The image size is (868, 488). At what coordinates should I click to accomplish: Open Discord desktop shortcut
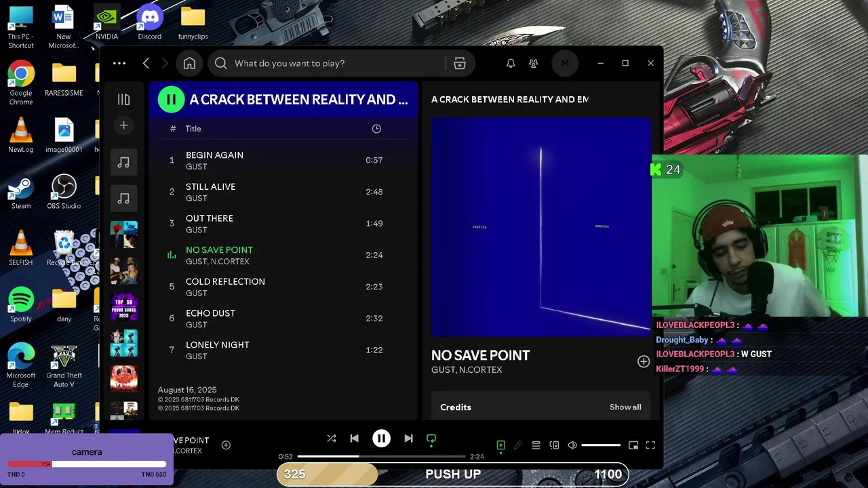150,22
